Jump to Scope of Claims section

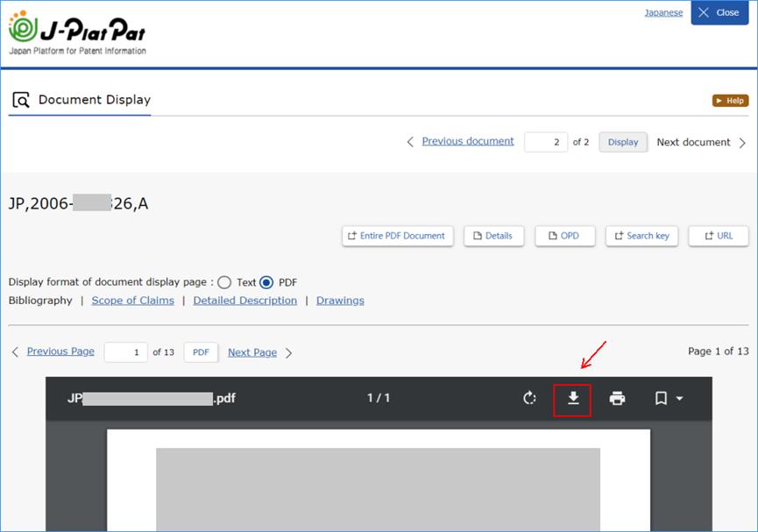pyautogui.click(x=132, y=301)
